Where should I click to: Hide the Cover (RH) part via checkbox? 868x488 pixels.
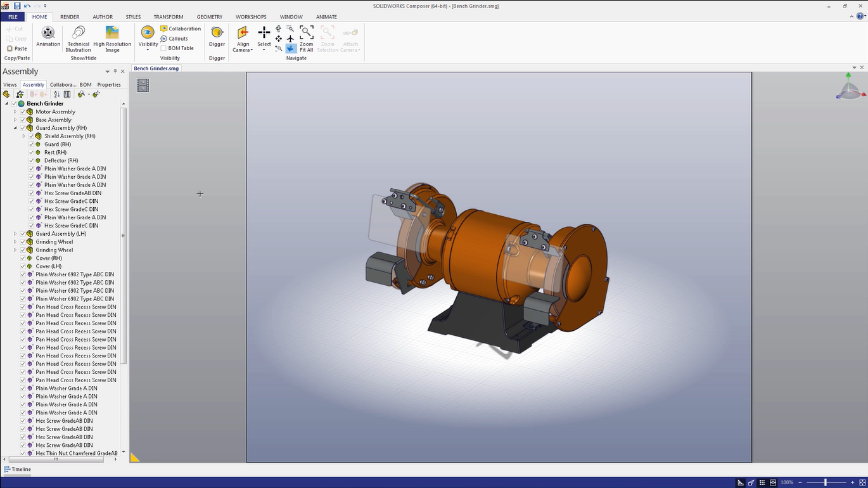[23, 259]
